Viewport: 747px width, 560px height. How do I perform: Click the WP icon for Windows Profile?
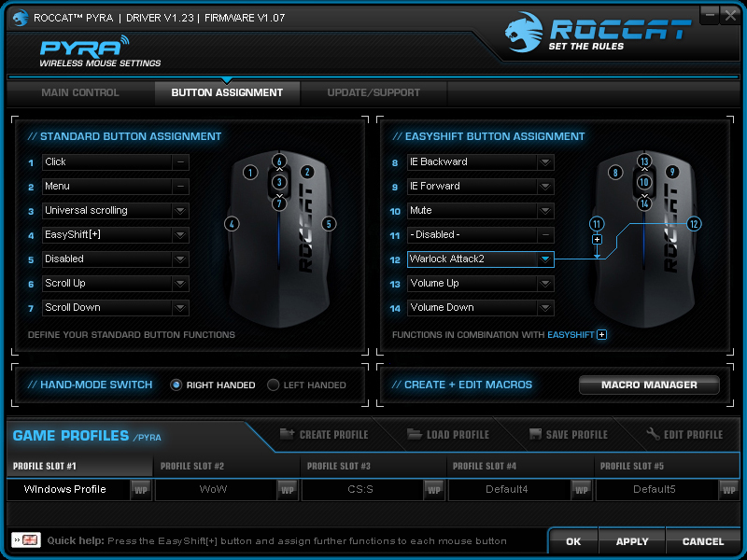(141, 490)
